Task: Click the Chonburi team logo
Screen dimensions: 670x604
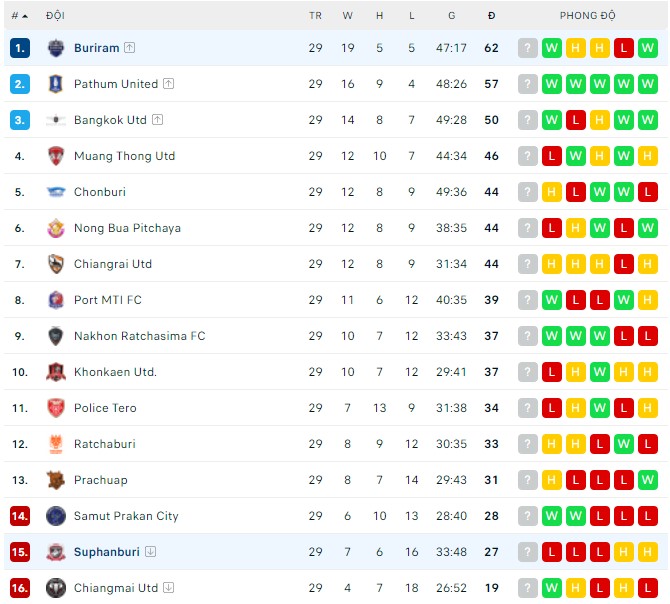Action: [56, 192]
